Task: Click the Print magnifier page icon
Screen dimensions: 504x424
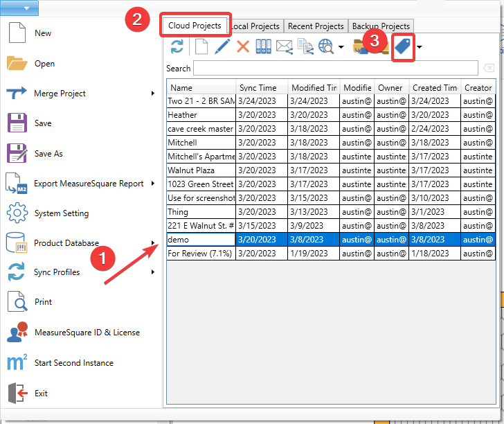Action: 17,302
